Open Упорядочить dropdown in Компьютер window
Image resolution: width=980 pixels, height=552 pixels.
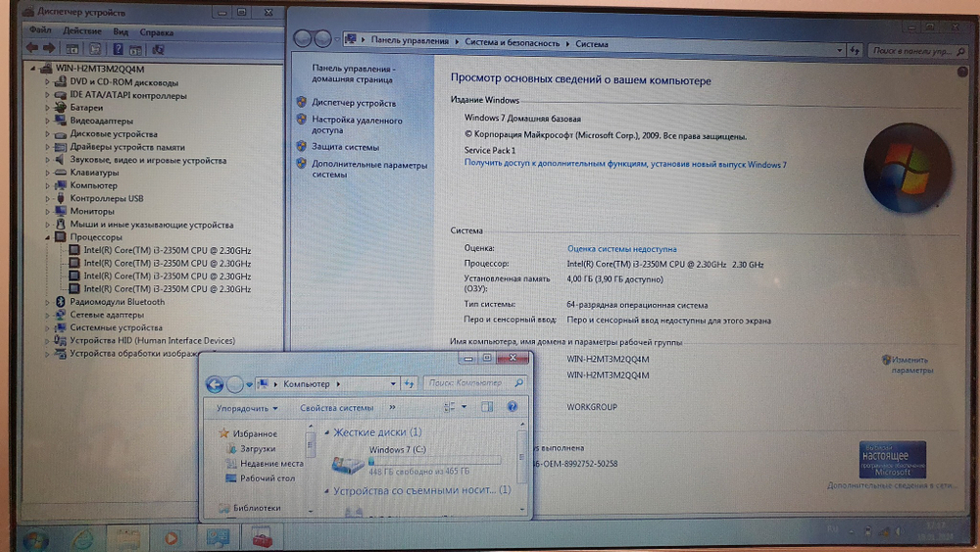tap(247, 408)
